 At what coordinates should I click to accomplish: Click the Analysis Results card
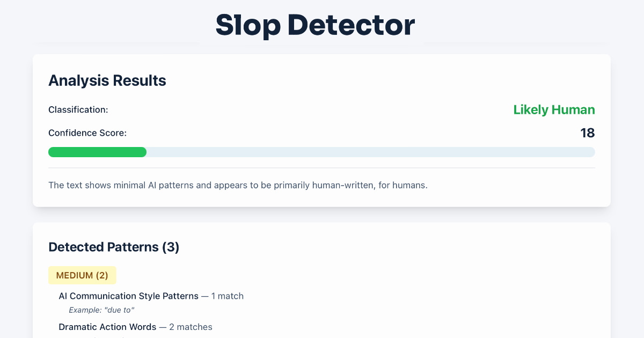coord(321,130)
